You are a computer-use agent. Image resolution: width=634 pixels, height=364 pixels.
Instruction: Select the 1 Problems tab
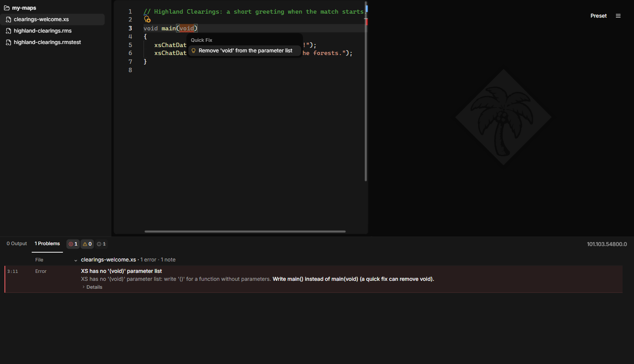tap(47, 243)
